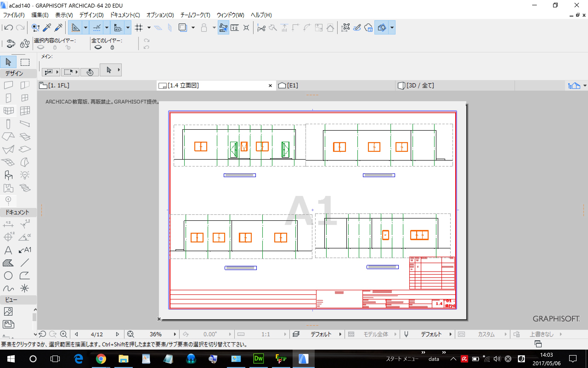Select the Circle/Arc tool

(8, 276)
